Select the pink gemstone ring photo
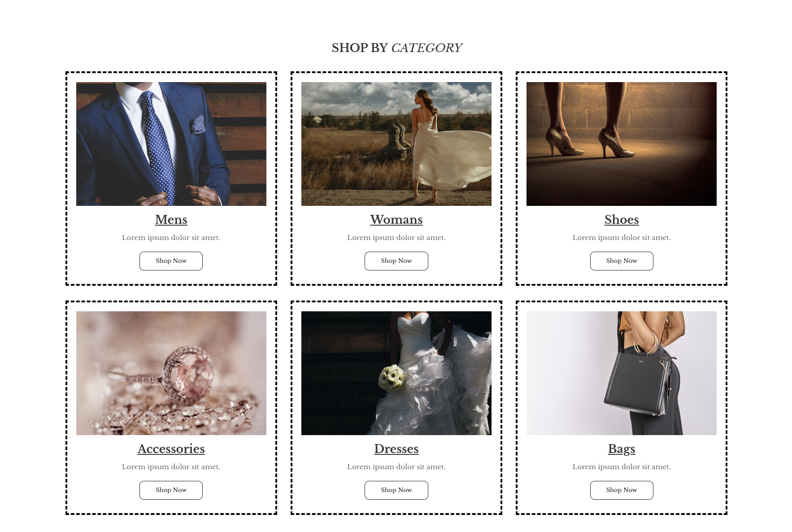This screenshot has height=532, width=792. [171, 373]
